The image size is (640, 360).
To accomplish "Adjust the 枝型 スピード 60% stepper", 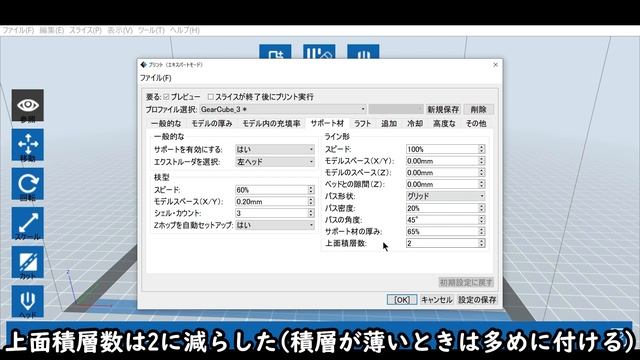I will [x=311, y=190].
